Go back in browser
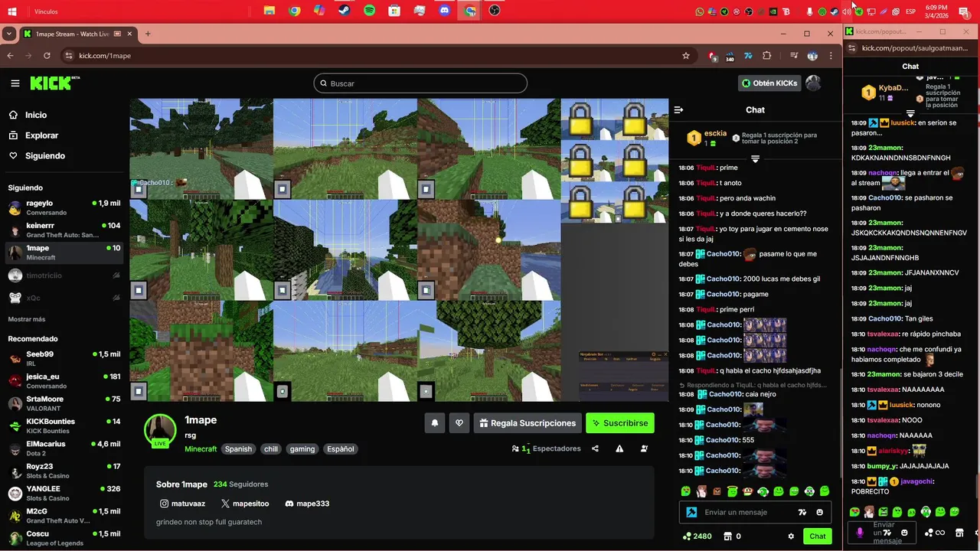This screenshot has height=551, width=980. click(x=10, y=55)
